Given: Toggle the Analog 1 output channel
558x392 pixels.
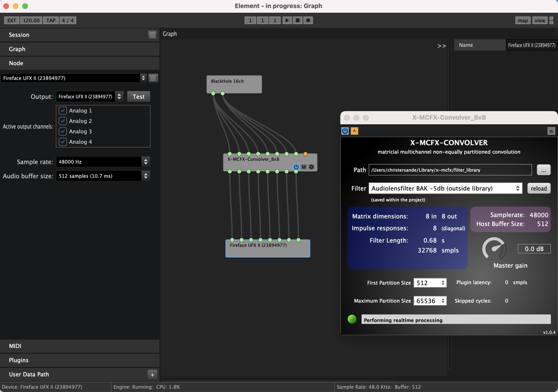Looking at the screenshot, I should (63, 111).
